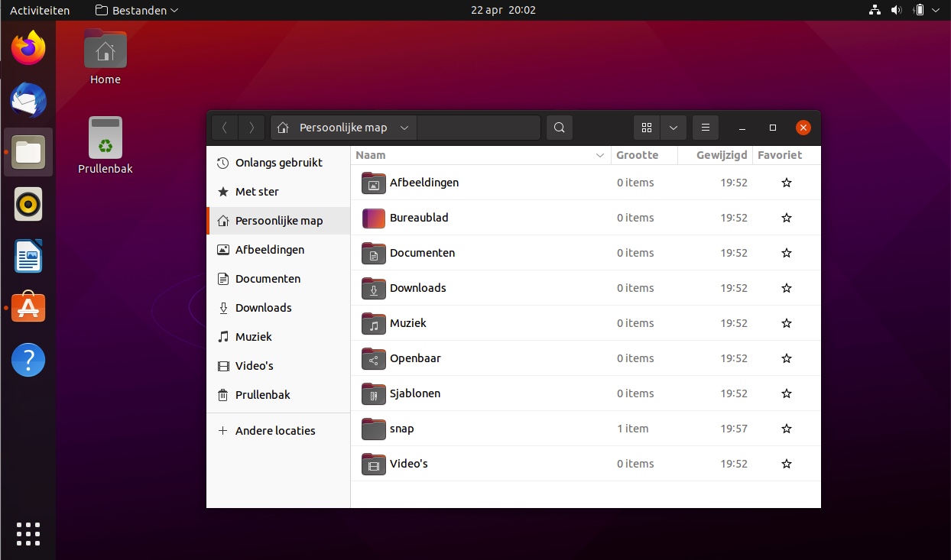Mark Video's folder with favorite star
951x560 pixels.
(787, 464)
